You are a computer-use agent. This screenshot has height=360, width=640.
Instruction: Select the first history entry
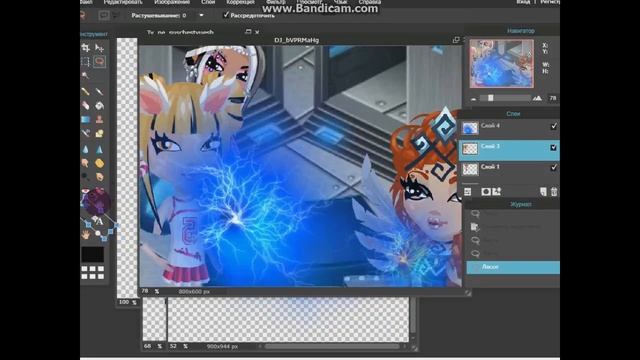click(513, 213)
